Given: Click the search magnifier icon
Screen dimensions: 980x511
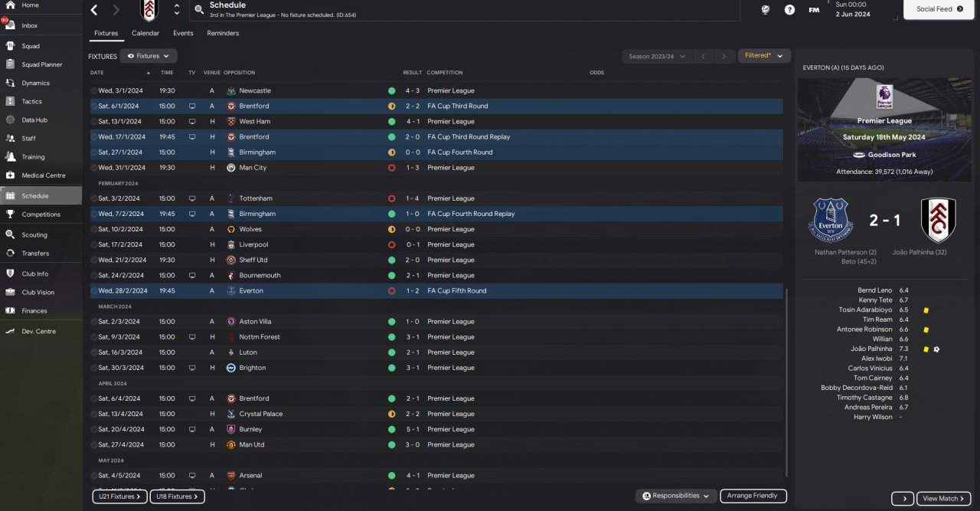Looking at the screenshot, I should pyautogui.click(x=199, y=10).
